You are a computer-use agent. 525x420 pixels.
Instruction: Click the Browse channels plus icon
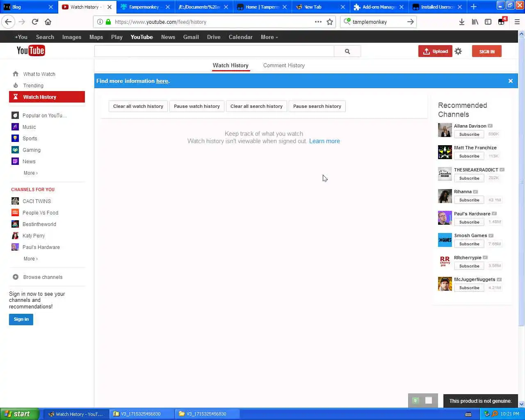(16, 277)
